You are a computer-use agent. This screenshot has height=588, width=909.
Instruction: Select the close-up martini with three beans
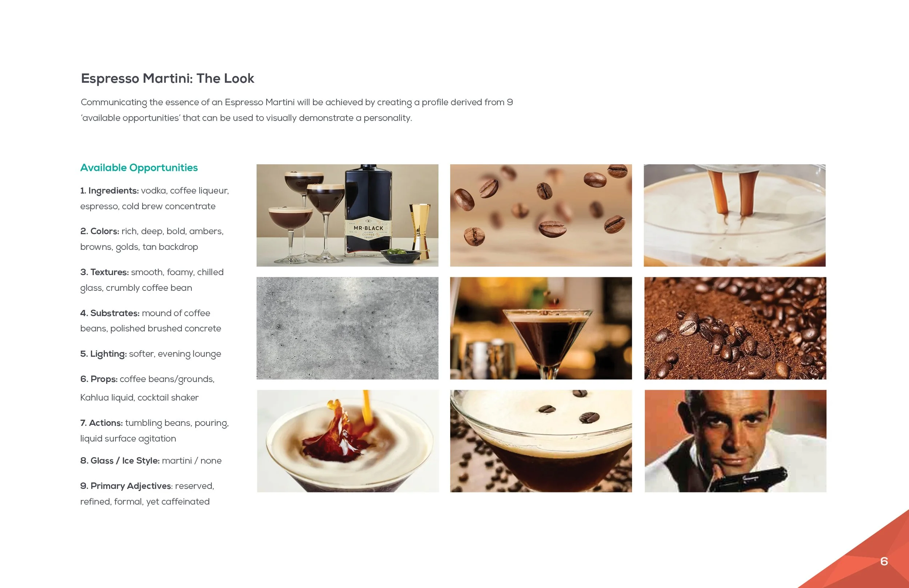pos(541,441)
